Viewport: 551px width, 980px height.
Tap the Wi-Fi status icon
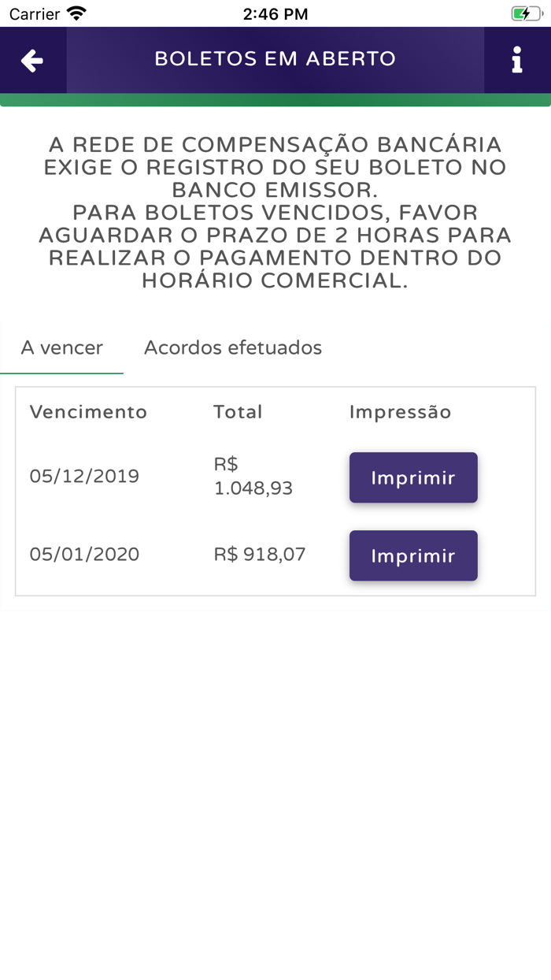pos(76,13)
